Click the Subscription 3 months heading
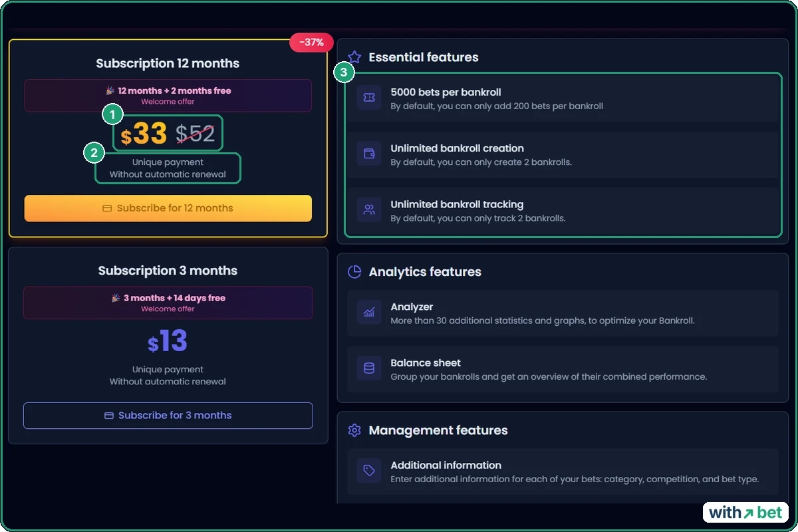This screenshot has height=532, width=798. [x=168, y=271]
